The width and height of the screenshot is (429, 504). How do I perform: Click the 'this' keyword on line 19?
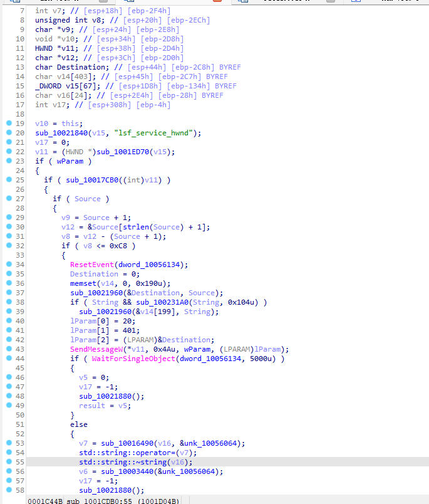point(70,123)
